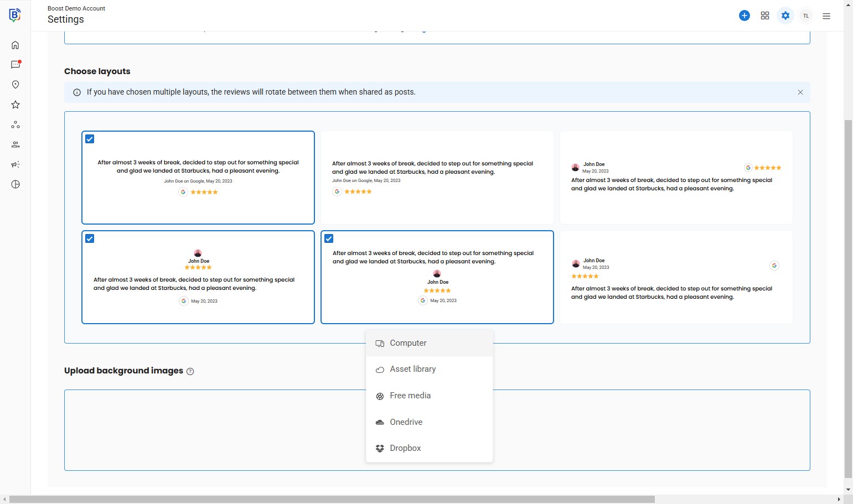This screenshot has height=504, width=853.
Task: Open the Home icon in sidebar
Action: pyautogui.click(x=15, y=45)
